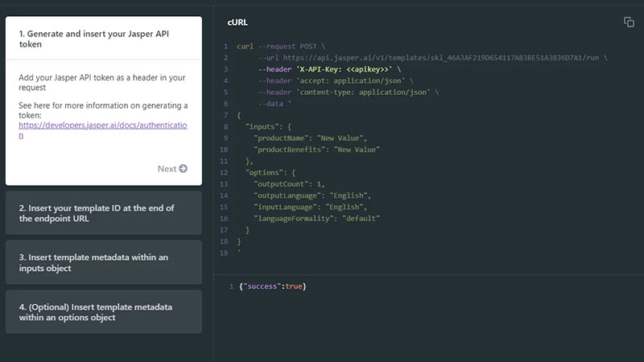Viewport: 644px width, 362px height.
Task: Click the cURL heading label
Action: pyautogui.click(x=237, y=23)
